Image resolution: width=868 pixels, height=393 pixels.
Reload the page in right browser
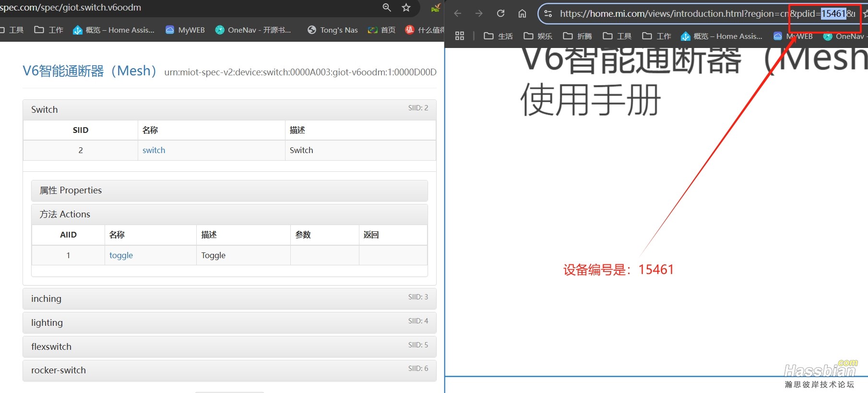(x=500, y=13)
